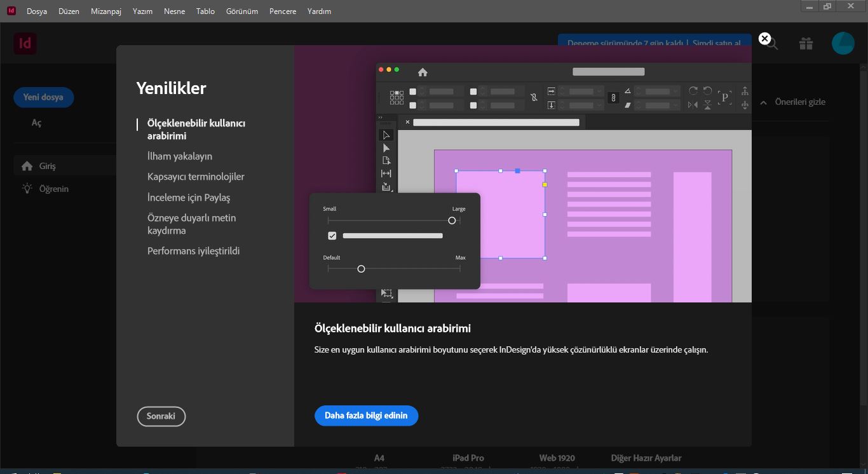Open Öğrenin lightbulb section
This screenshot has height=474, width=868.
pyautogui.click(x=44, y=189)
